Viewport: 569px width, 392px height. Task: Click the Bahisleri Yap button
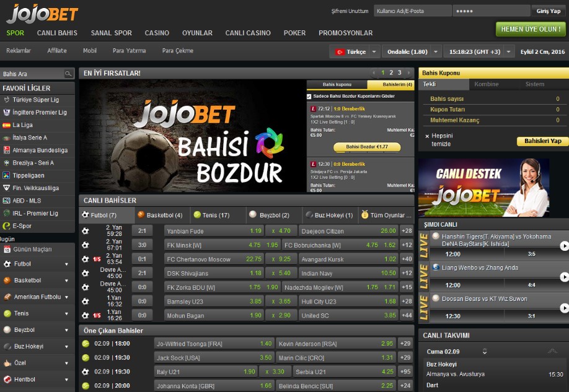pos(542,141)
